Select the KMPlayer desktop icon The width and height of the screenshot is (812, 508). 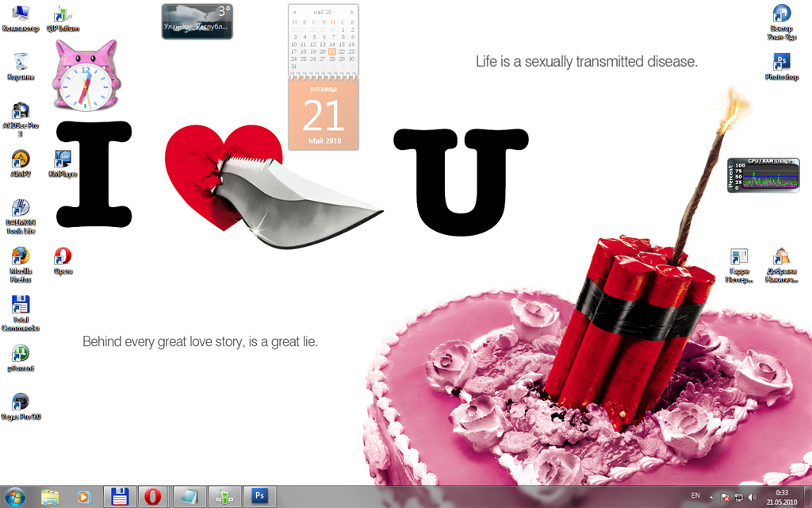62,160
